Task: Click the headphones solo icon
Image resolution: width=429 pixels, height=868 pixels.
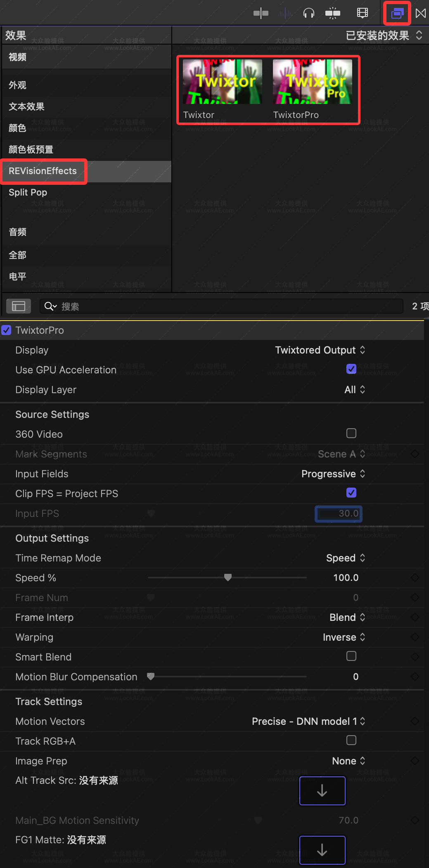Action: coord(309,13)
